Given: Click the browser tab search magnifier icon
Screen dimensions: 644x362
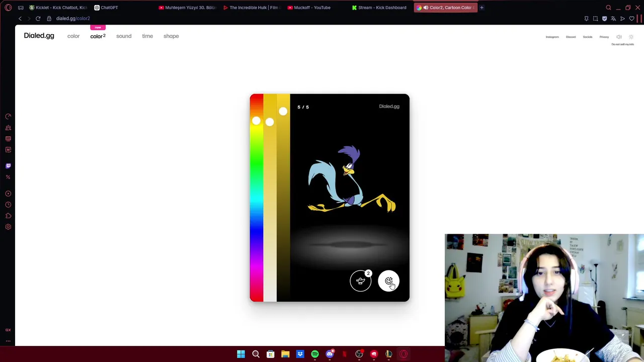Looking at the screenshot, I should click(608, 8).
